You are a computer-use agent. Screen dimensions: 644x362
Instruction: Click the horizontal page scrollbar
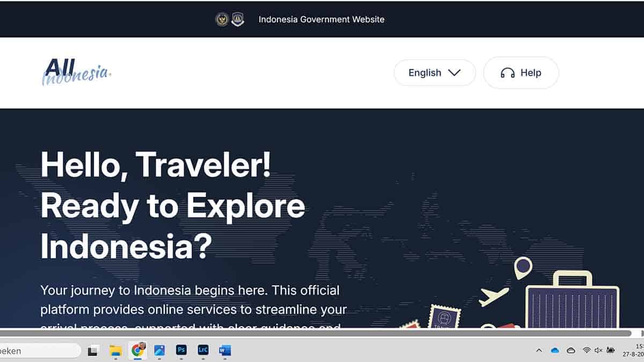click(x=316, y=333)
